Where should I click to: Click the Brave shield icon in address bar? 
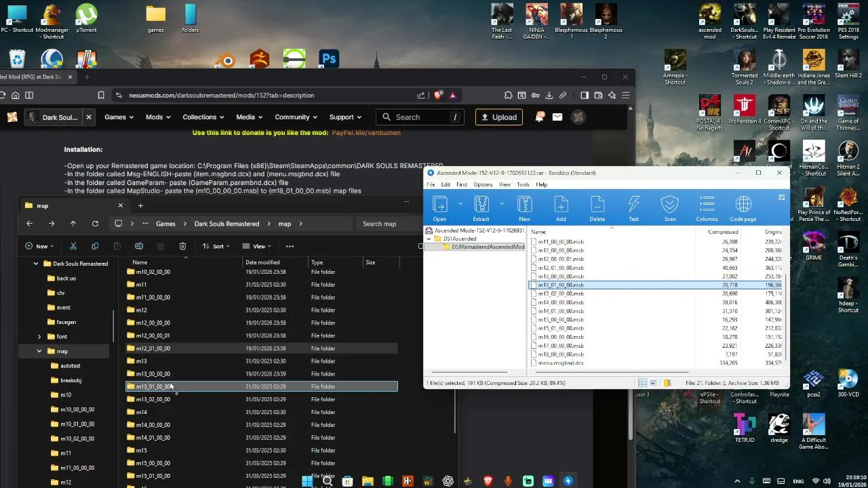(438, 96)
